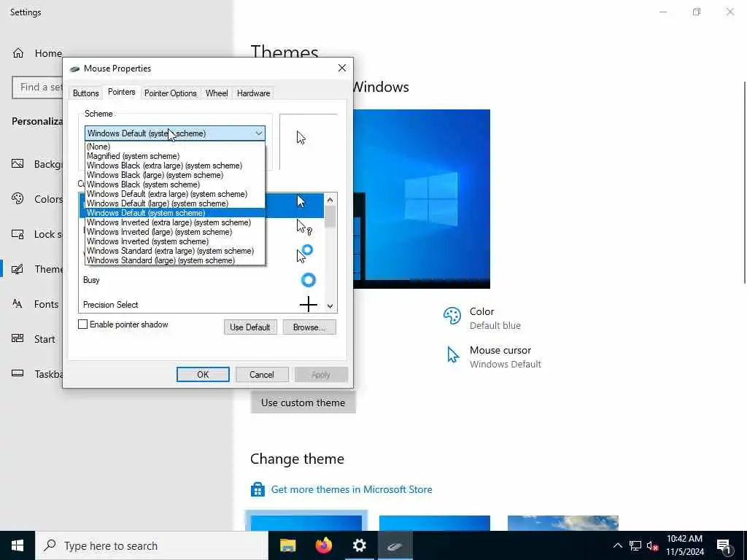Switch to the Wheel tab
This screenshot has height=560, width=747.
click(x=217, y=93)
